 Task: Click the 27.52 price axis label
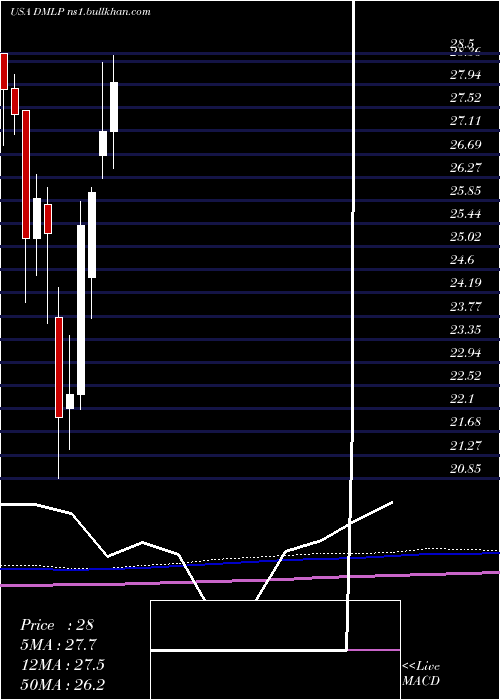pyautogui.click(x=465, y=98)
